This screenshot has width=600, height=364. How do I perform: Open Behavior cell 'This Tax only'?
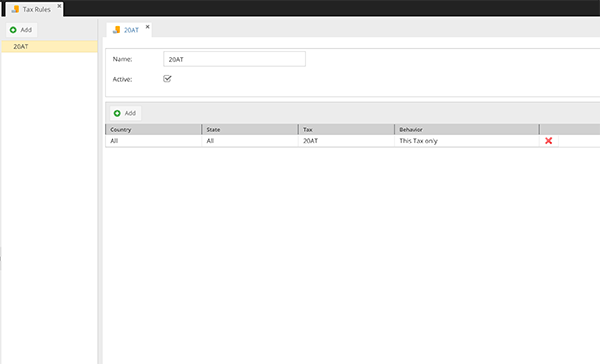(467, 141)
